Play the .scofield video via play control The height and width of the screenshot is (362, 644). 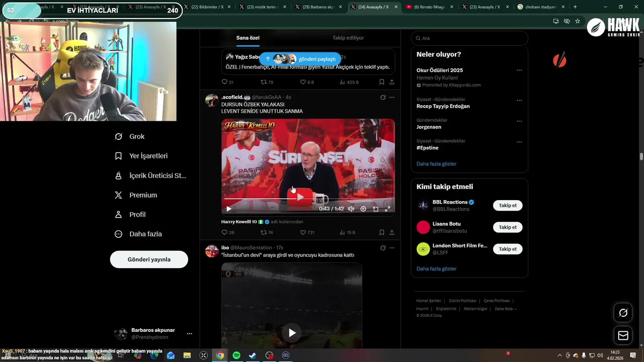[x=228, y=209]
